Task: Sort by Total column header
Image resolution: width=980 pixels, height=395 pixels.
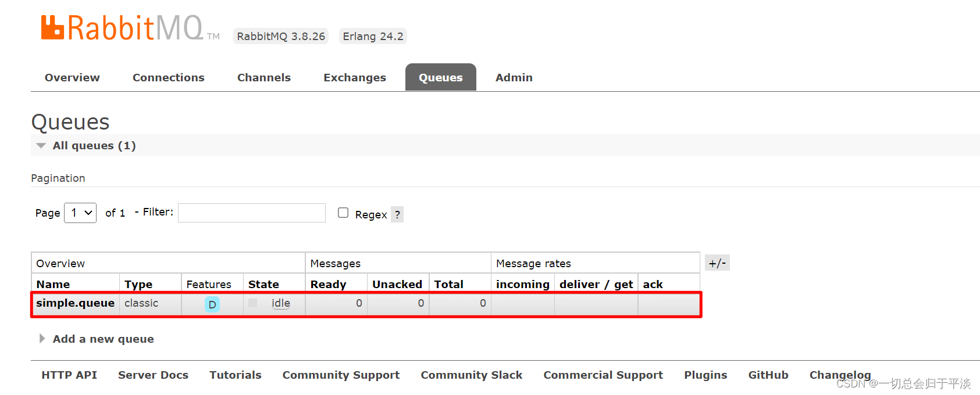Action: (x=449, y=284)
